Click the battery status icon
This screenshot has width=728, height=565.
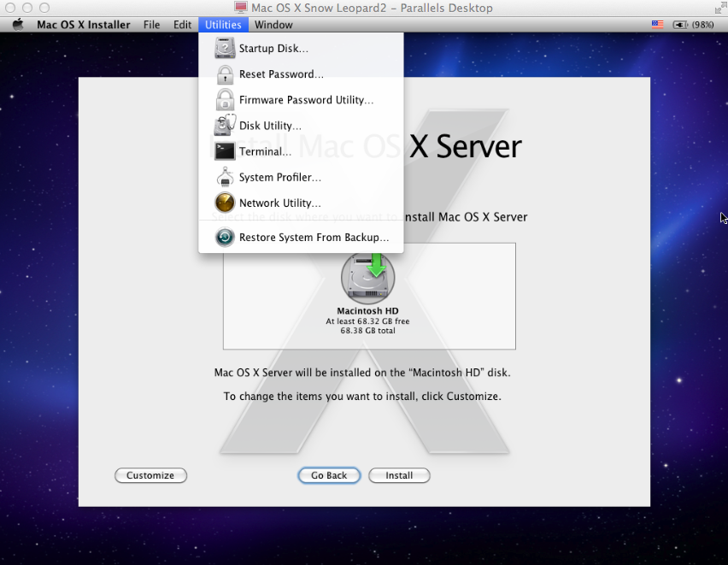click(x=680, y=25)
